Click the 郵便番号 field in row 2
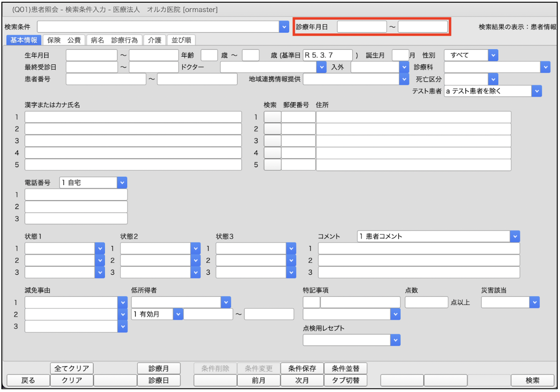The image size is (560, 392). [x=298, y=129]
